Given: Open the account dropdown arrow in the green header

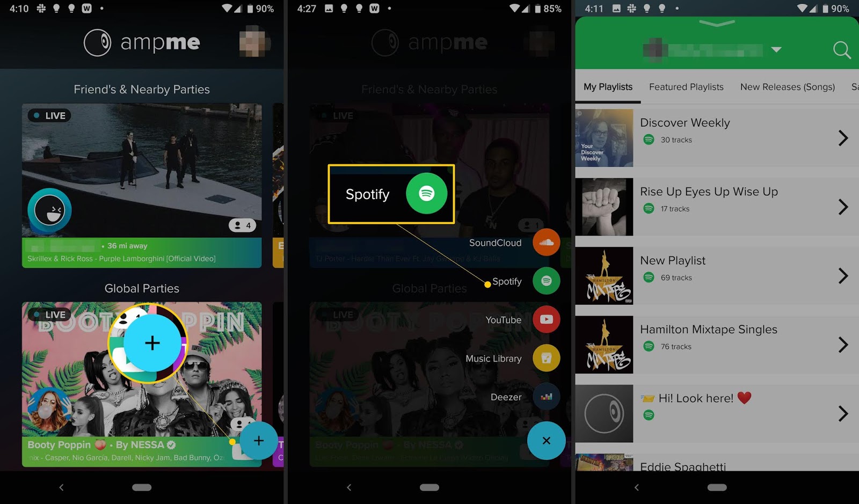Looking at the screenshot, I should tap(776, 50).
